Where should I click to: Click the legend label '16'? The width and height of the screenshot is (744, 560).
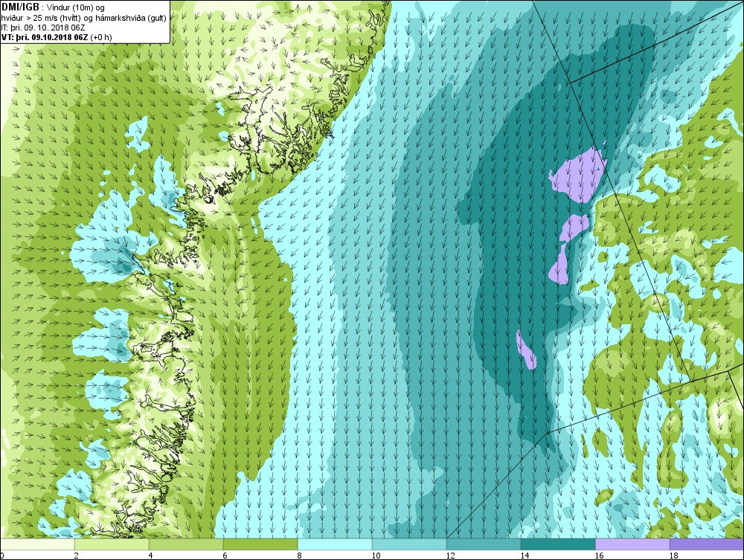(599, 556)
